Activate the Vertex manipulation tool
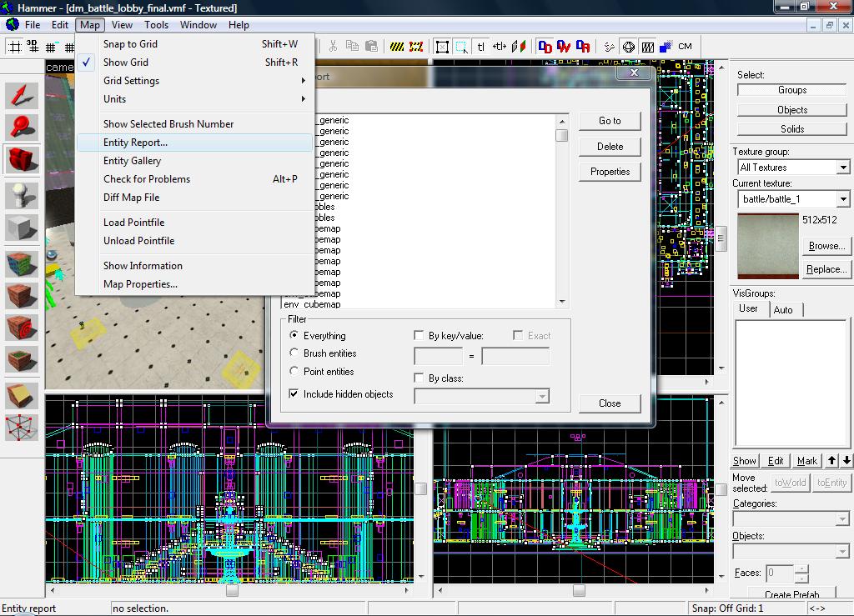The height and width of the screenshot is (616, 854). pos(22,427)
